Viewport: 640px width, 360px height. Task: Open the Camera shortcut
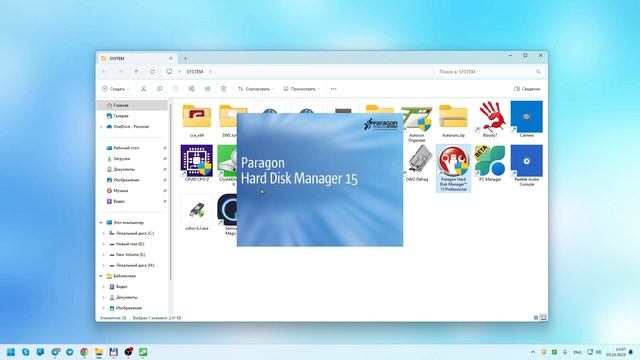click(527, 119)
